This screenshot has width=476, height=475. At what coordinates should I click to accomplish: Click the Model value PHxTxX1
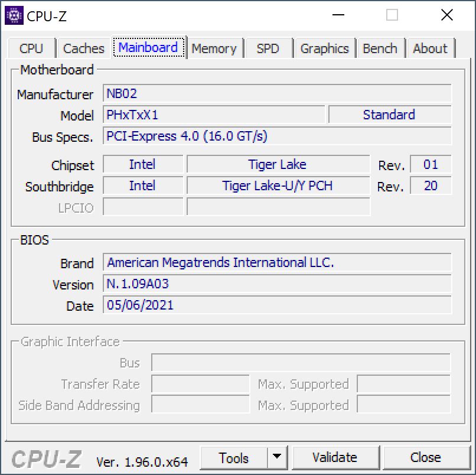214,115
